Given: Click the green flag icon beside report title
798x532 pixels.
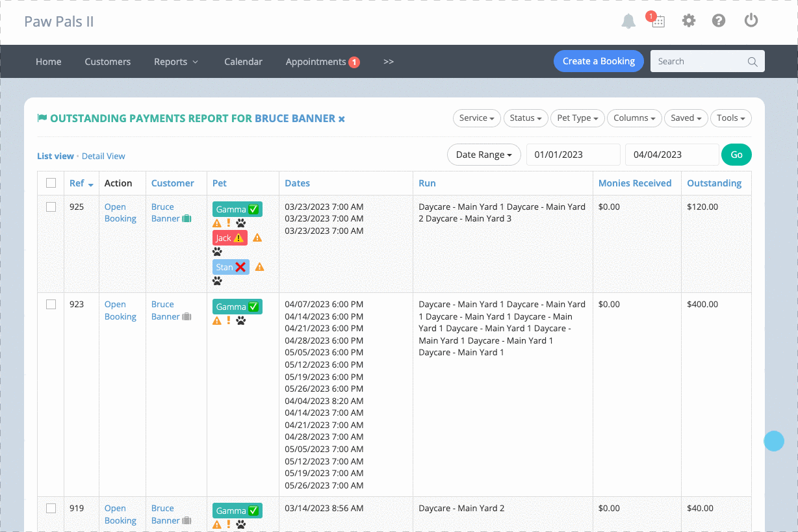Looking at the screenshot, I should pyautogui.click(x=42, y=118).
